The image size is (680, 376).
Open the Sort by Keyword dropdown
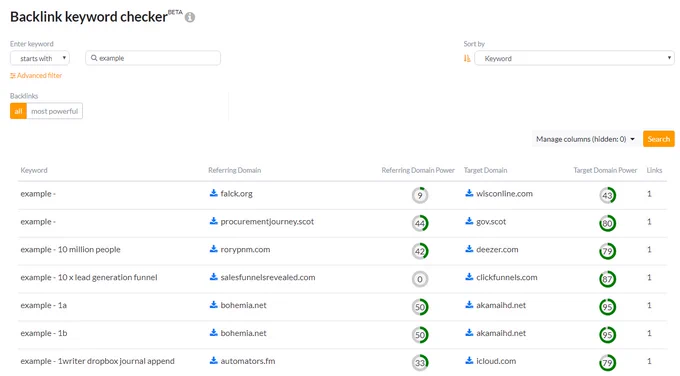(x=574, y=58)
